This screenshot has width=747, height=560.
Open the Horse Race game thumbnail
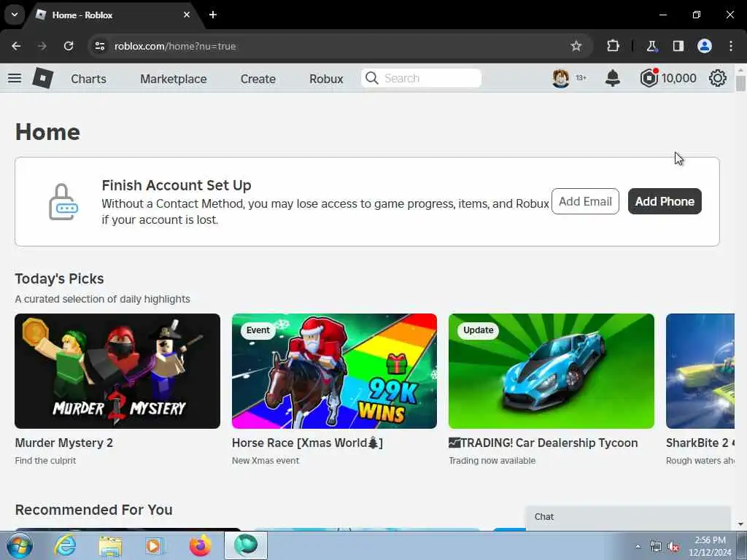(x=334, y=371)
